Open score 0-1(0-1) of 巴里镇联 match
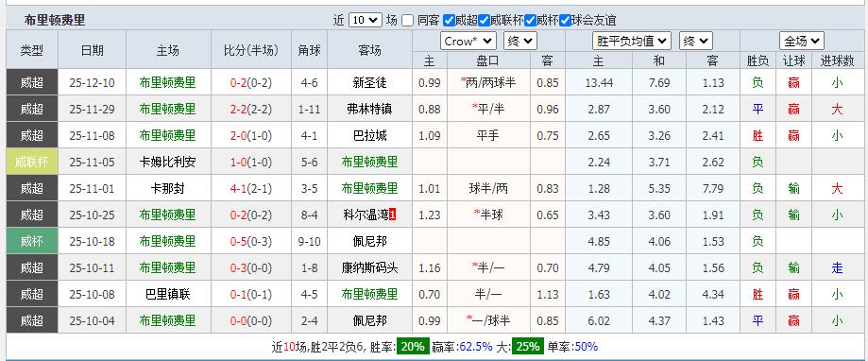 [251, 295]
